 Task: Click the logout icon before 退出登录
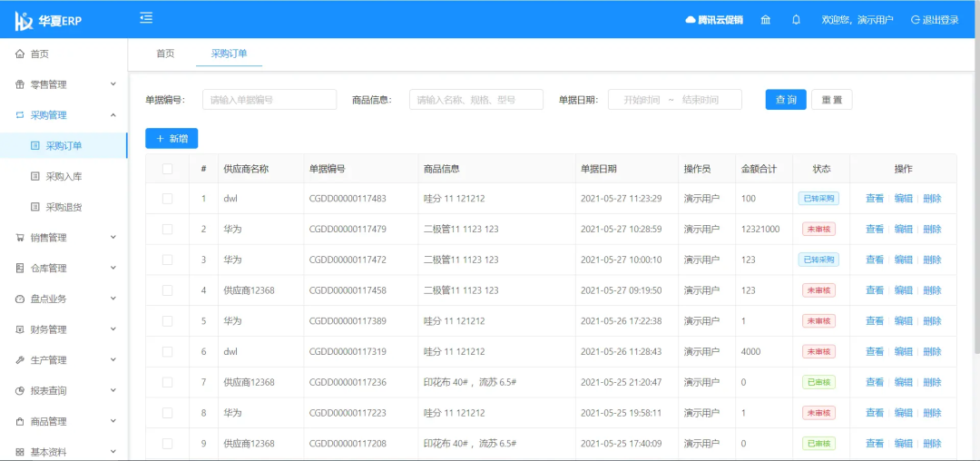tap(915, 19)
